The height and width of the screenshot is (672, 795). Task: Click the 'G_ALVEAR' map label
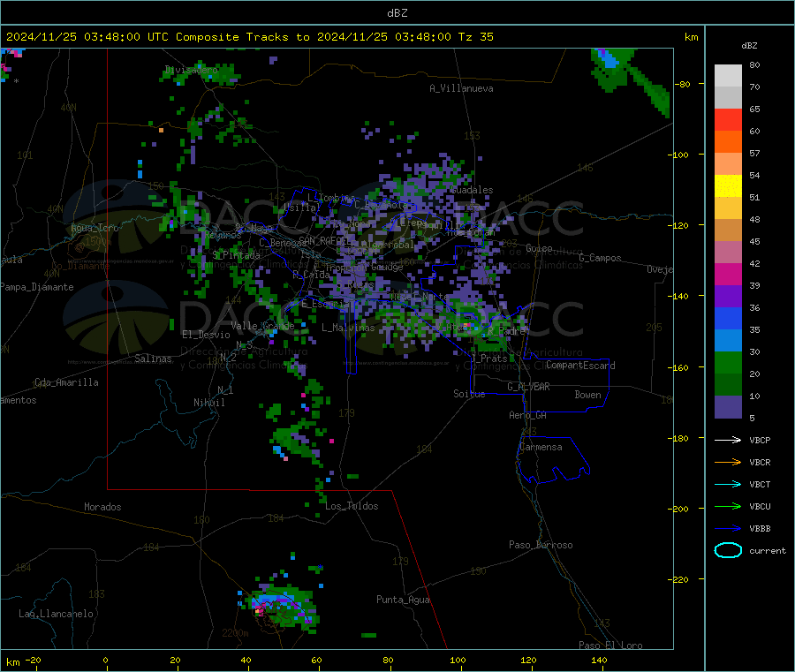[x=528, y=387]
